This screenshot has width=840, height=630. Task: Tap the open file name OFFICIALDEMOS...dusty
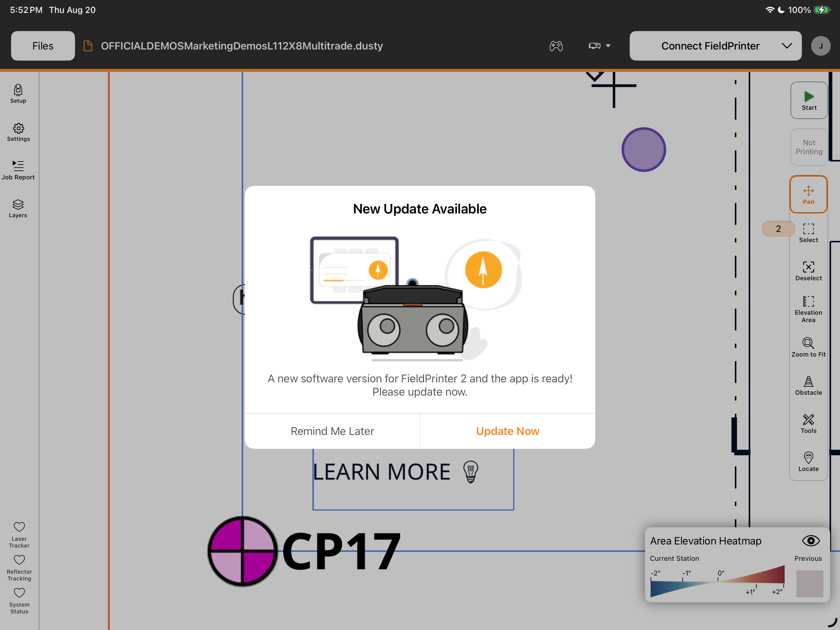242,46
